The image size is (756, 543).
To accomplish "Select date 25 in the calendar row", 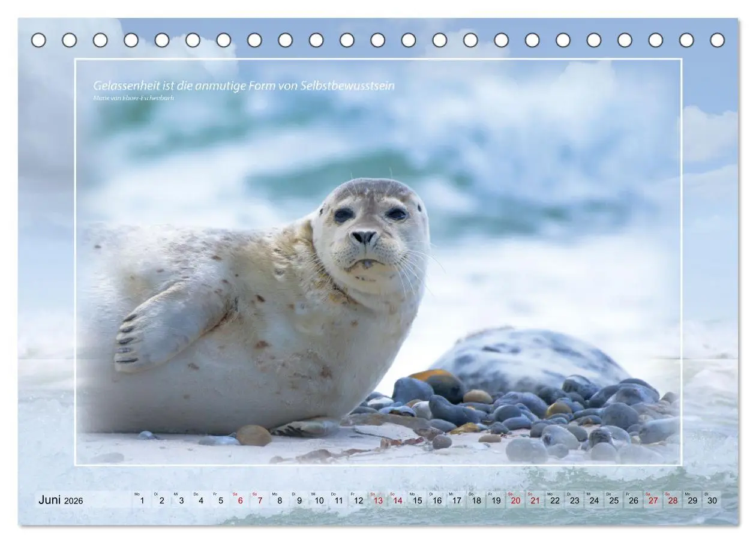I will (x=614, y=500).
